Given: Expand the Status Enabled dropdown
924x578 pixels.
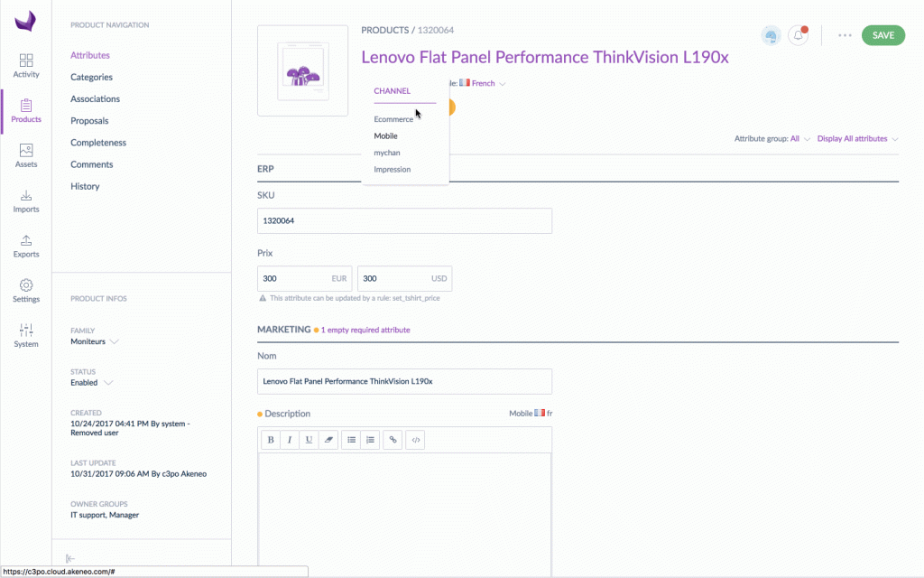Looking at the screenshot, I should (91, 383).
